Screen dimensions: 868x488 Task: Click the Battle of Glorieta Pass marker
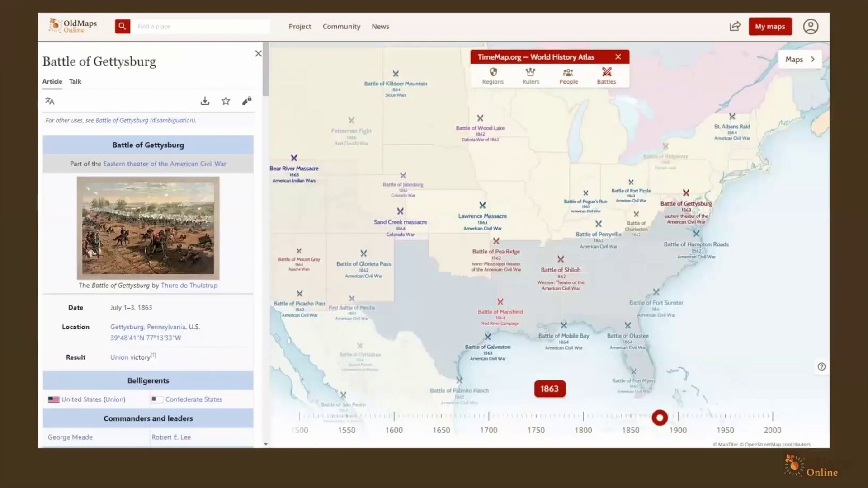tap(363, 253)
